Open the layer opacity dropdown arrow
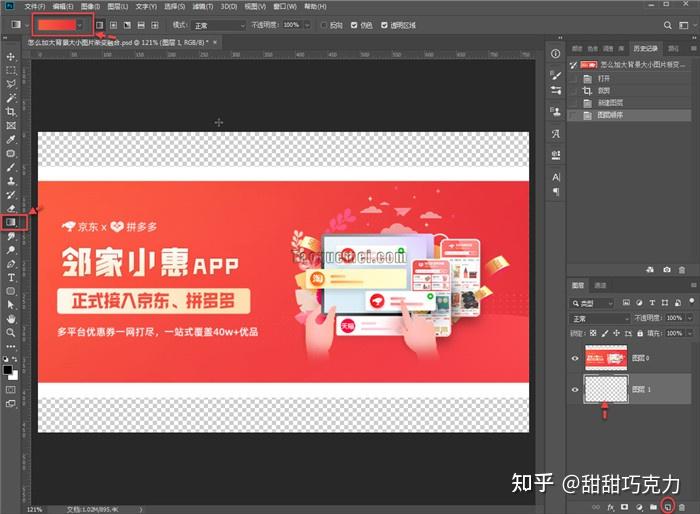 (690, 318)
